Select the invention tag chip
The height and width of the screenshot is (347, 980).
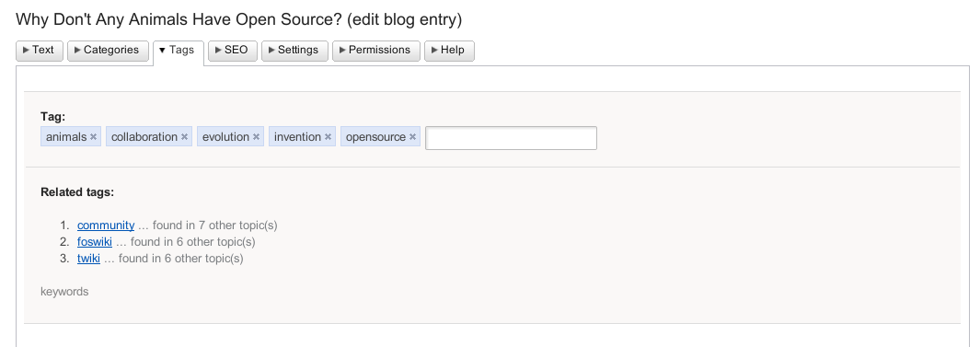coord(302,137)
